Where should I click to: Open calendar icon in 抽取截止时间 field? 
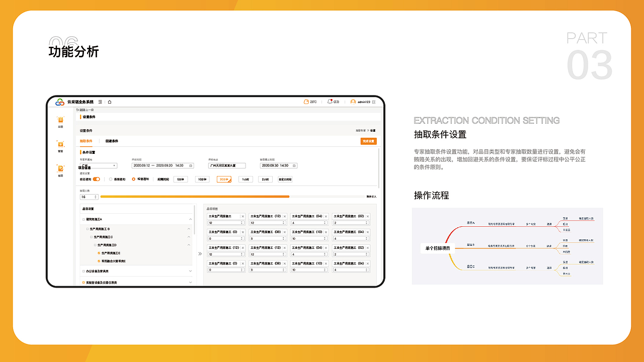click(x=294, y=165)
